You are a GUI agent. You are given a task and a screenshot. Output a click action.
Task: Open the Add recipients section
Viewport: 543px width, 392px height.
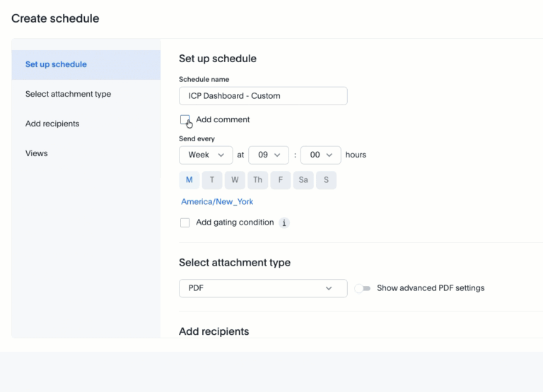(52, 124)
